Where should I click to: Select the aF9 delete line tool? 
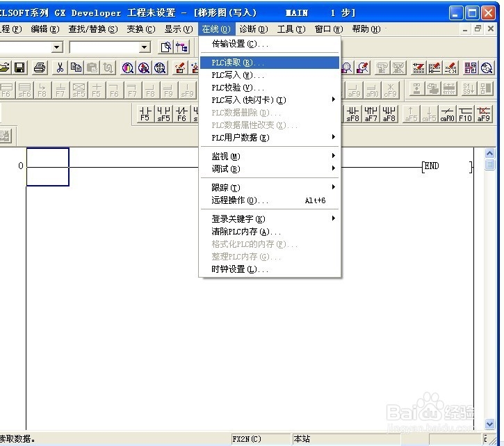click(x=483, y=114)
